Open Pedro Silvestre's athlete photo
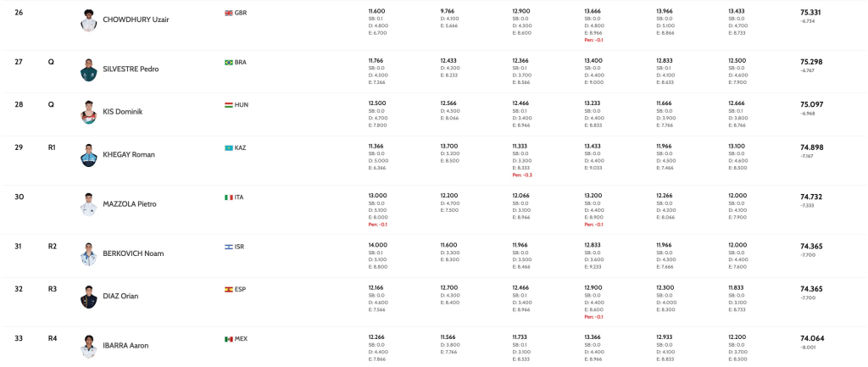 click(89, 70)
